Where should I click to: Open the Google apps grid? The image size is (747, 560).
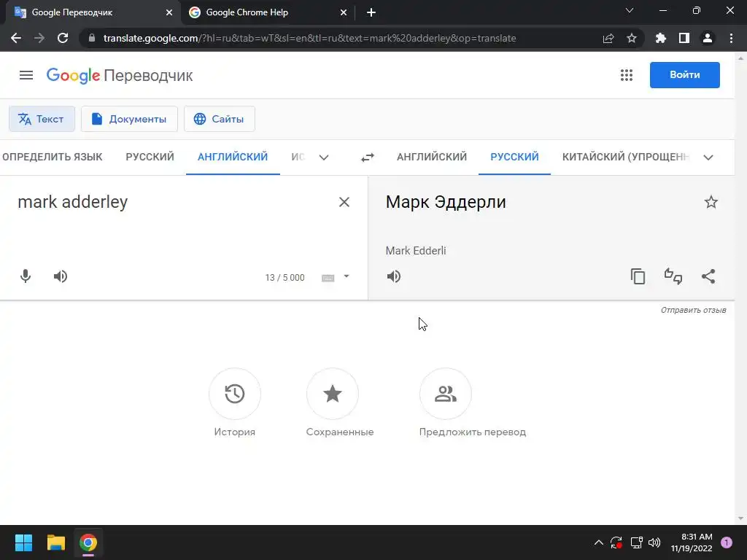coord(627,75)
